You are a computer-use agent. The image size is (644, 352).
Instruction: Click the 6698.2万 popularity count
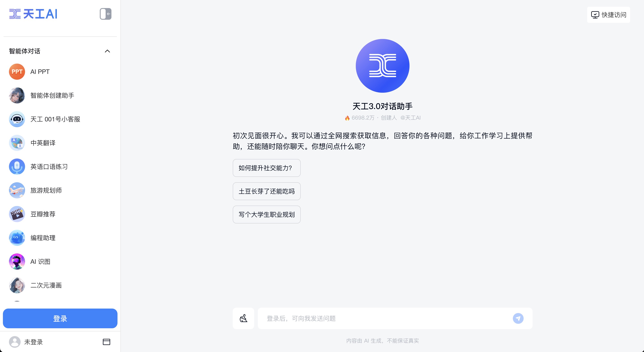[363, 118]
